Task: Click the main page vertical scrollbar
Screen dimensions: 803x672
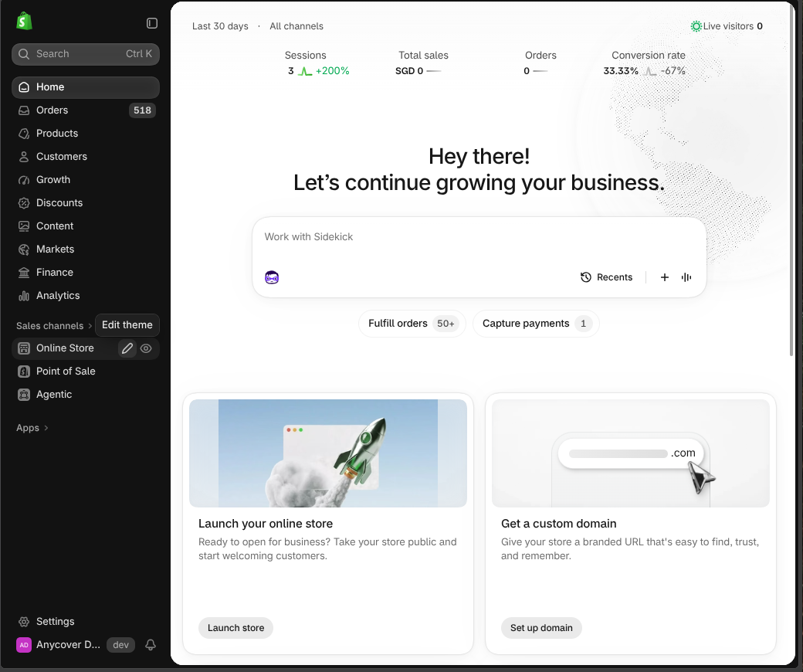Action: (791, 179)
